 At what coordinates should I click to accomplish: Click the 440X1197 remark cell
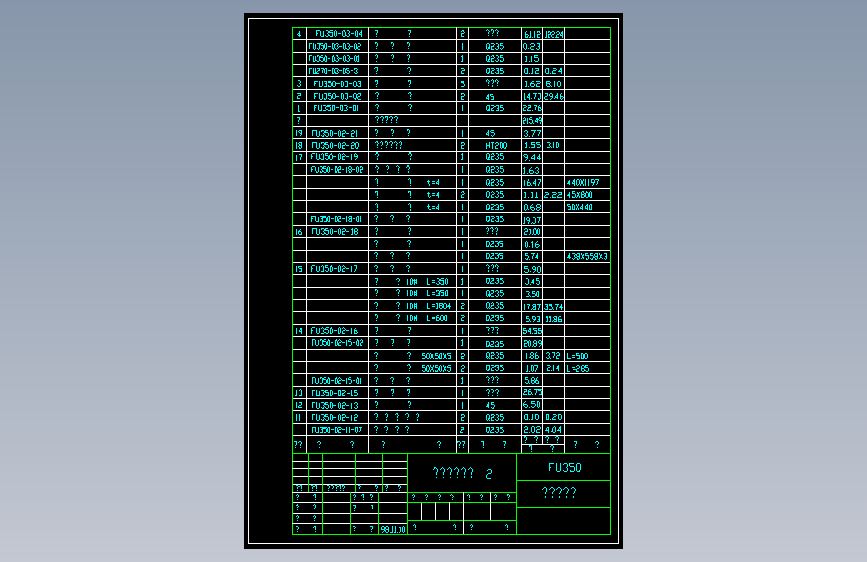[x=583, y=183]
